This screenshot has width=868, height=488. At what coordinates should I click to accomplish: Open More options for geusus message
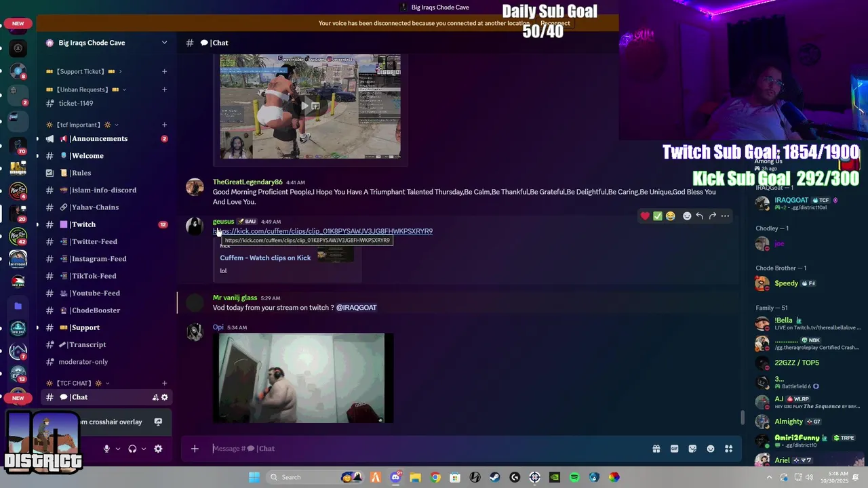725,216
